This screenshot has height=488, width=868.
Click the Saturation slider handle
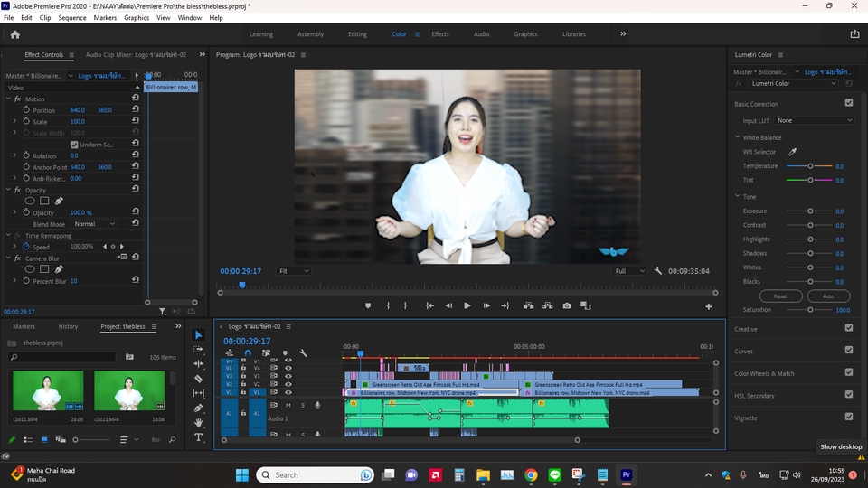click(x=810, y=310)
